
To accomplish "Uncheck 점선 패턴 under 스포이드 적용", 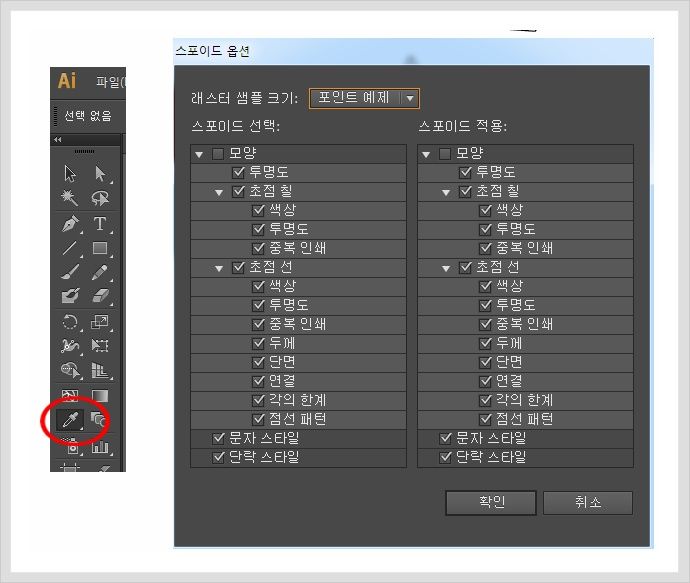I will pyautogui.click(x=485, y=419).
